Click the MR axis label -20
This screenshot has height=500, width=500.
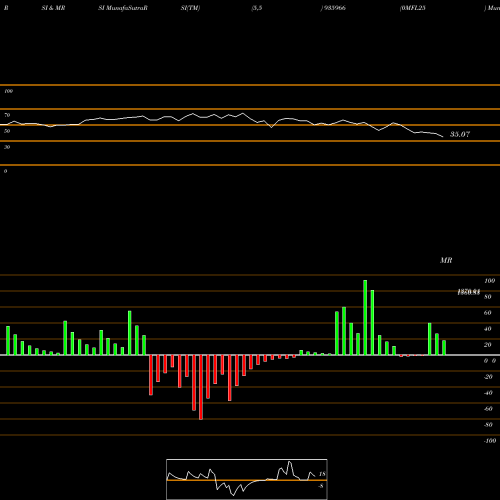click(x=488, y=377)
